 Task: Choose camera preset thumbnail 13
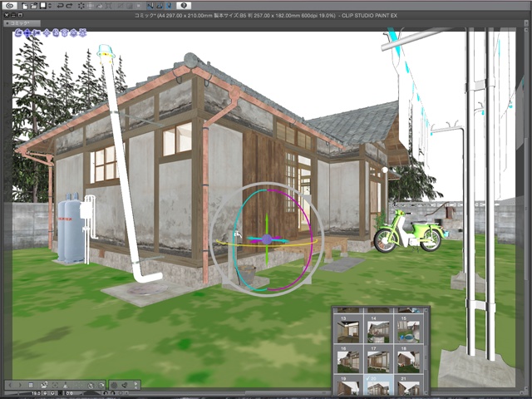(348, 329)
